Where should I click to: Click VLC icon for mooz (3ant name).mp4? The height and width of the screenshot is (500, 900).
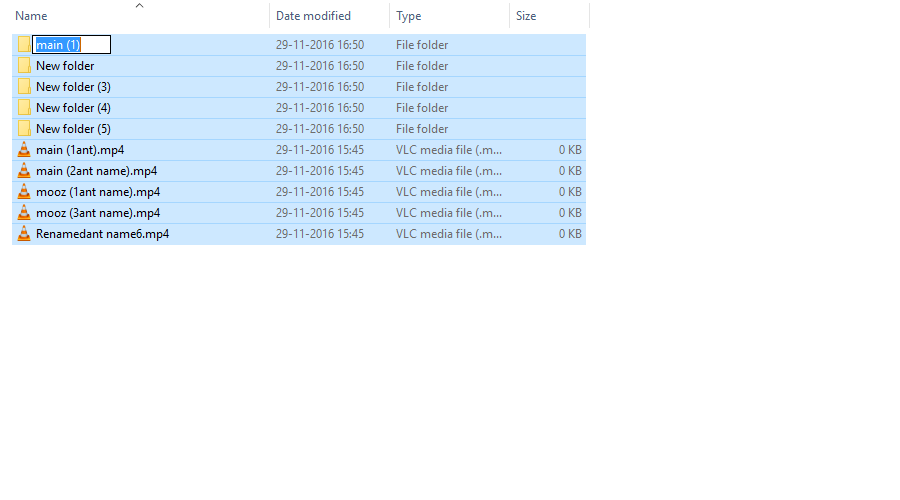[x=24, y=213]
